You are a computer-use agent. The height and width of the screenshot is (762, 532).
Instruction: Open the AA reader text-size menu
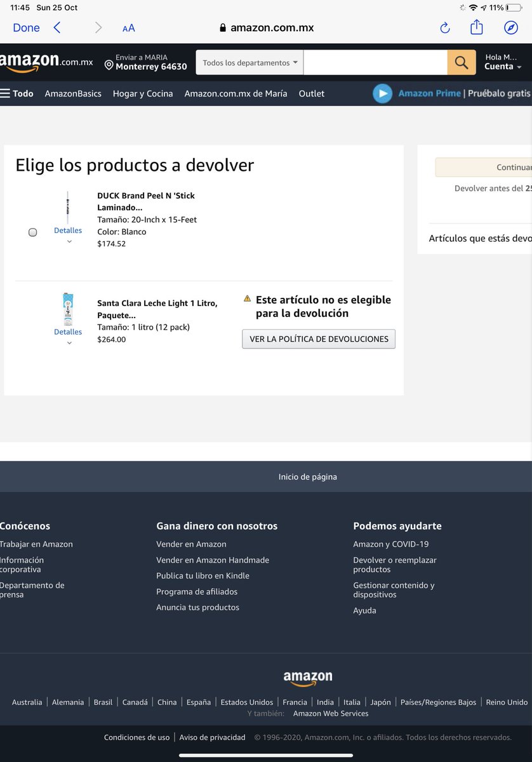129,28
